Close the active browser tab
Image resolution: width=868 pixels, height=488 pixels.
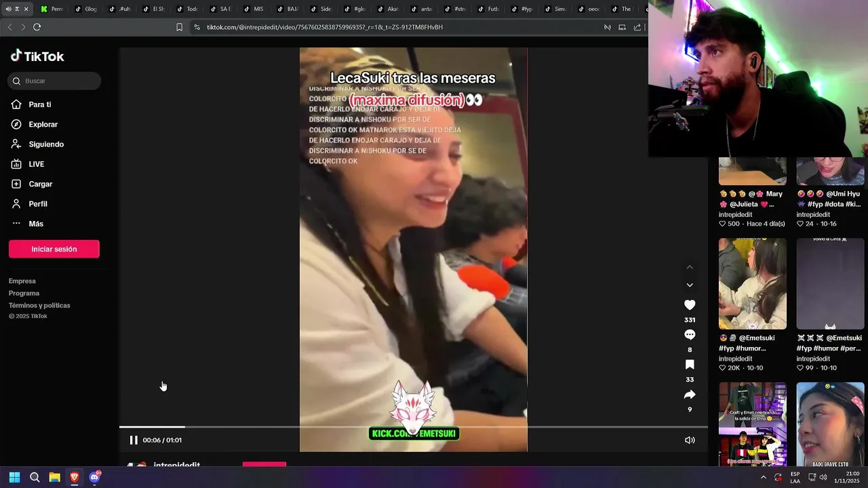[x=26, y=9]
